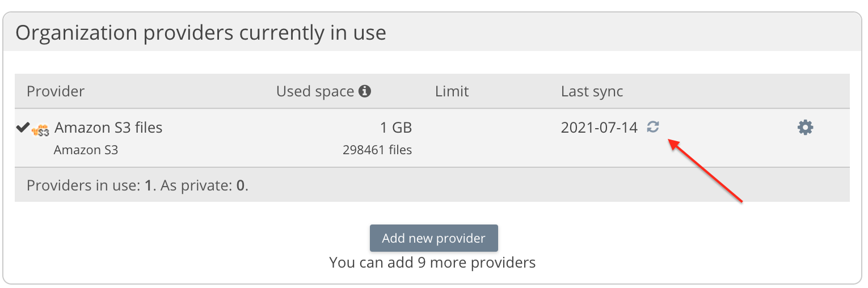Click the You can add 9 more providers text
Screen dimensions: 868x288
click(x=432, y=262)
